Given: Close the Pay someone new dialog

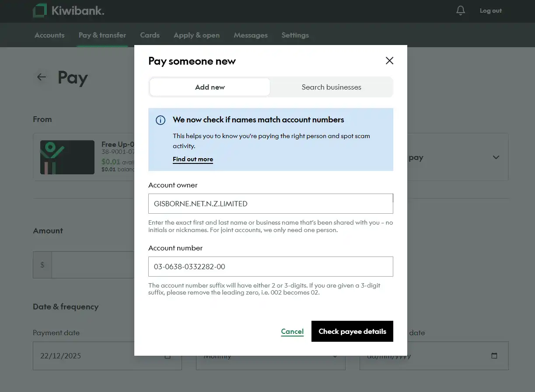Looking at the screenshot, I should click(389, 61).
